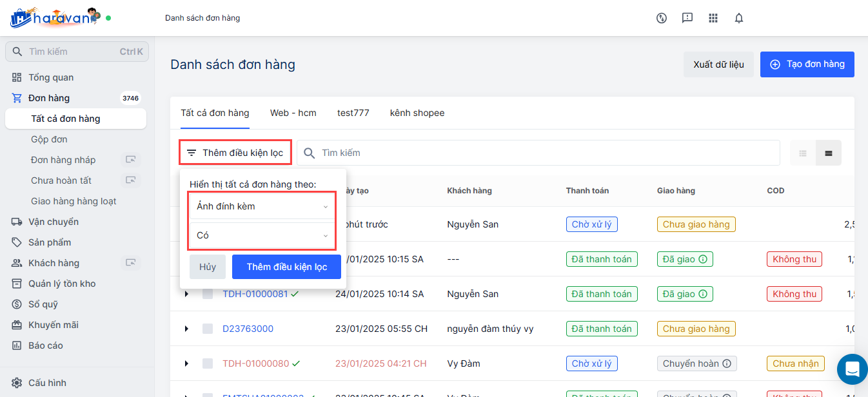
Task: Expand the row of order TDH-01000080
Action: [186, 363]
